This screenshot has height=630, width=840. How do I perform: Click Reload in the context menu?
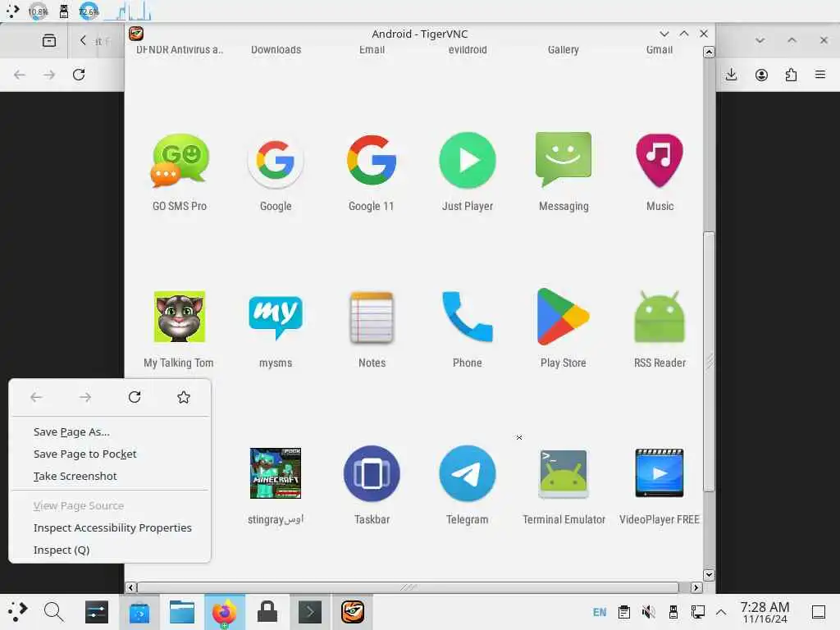point(135,397)
